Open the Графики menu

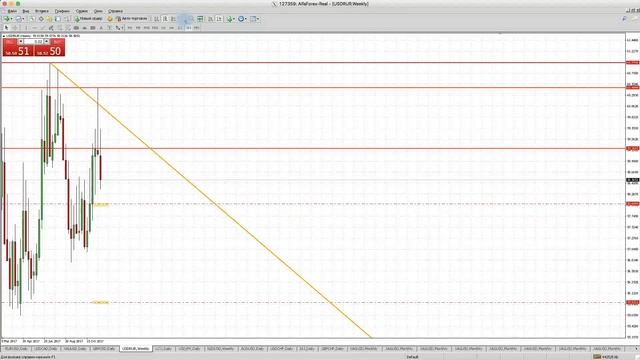(62, 11)
